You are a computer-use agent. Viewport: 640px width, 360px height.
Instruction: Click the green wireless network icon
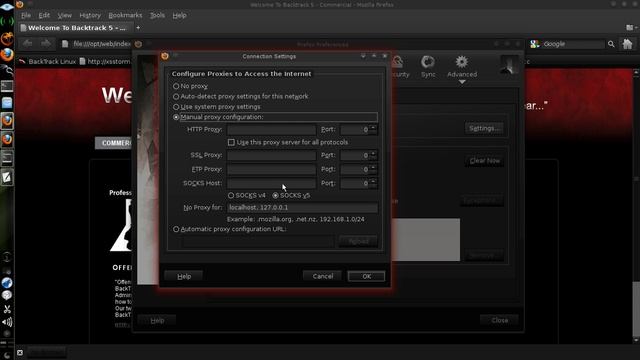7,21
